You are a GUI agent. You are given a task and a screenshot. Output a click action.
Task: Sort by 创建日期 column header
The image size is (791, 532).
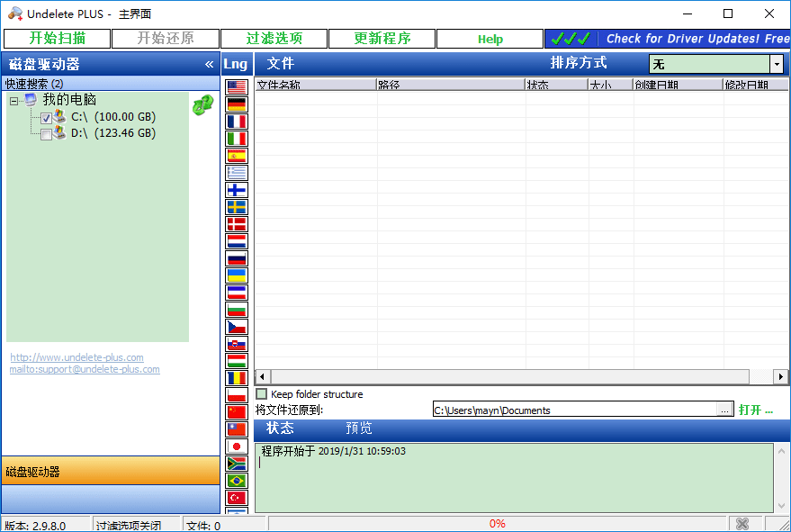point(678,85)
